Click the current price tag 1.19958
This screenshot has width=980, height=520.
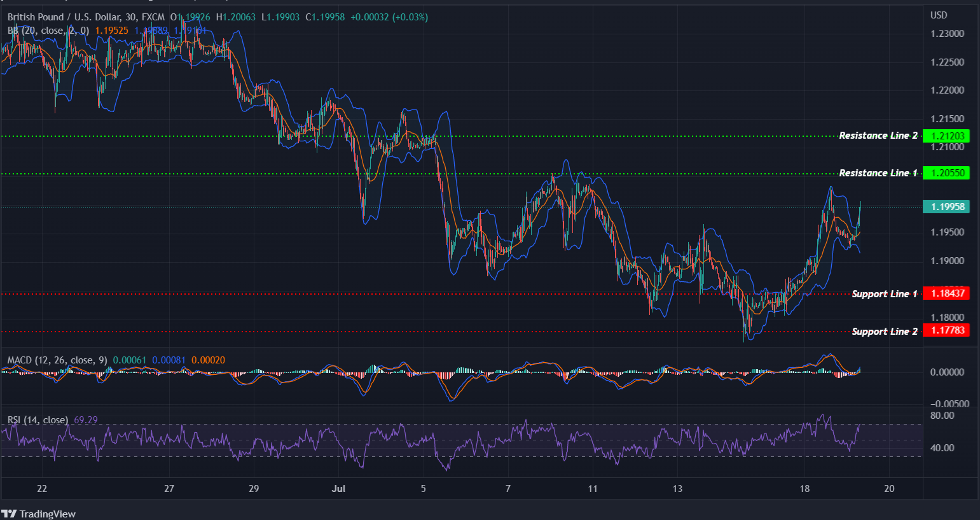(946, 206)
